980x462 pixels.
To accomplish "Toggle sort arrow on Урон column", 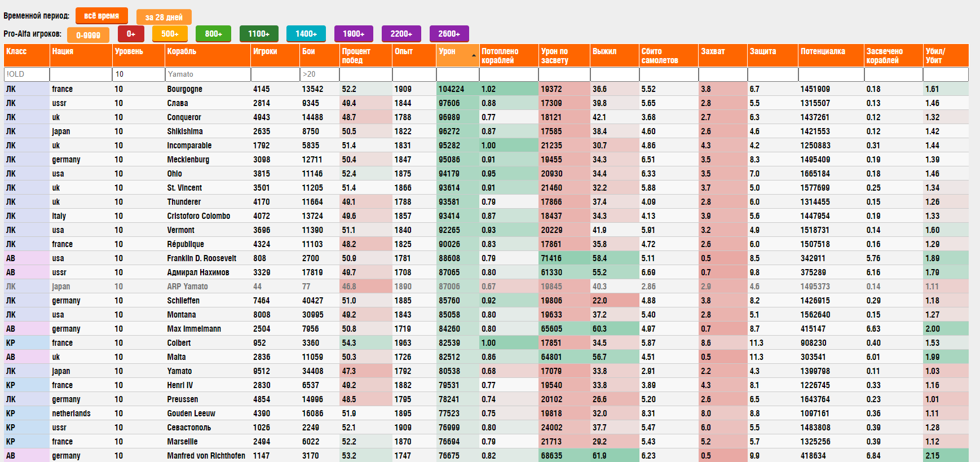I will (474, 55).
